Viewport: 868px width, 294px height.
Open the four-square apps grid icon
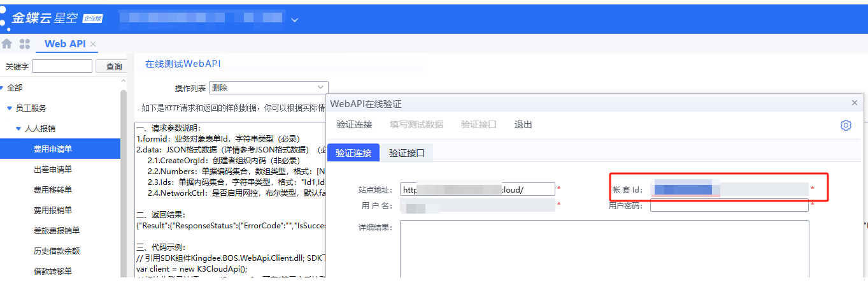pos(25,44)
